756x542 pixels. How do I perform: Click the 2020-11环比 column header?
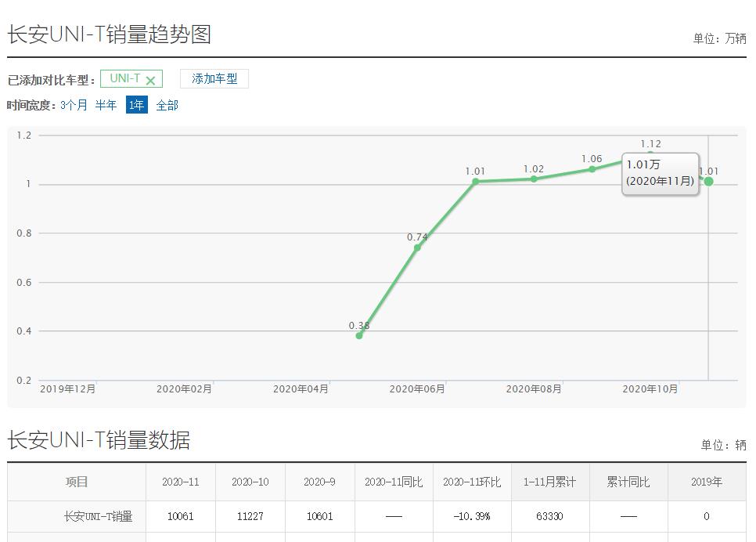pos(472,482)
